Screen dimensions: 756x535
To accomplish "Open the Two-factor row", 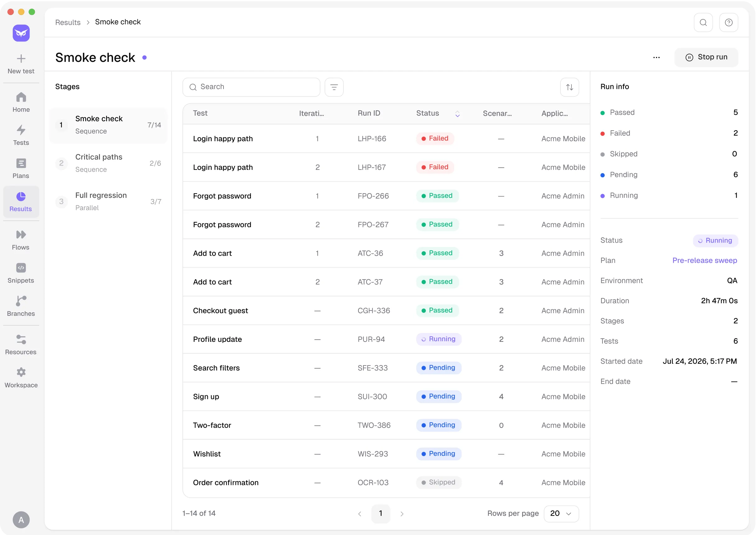I will (x=386, y=425).
